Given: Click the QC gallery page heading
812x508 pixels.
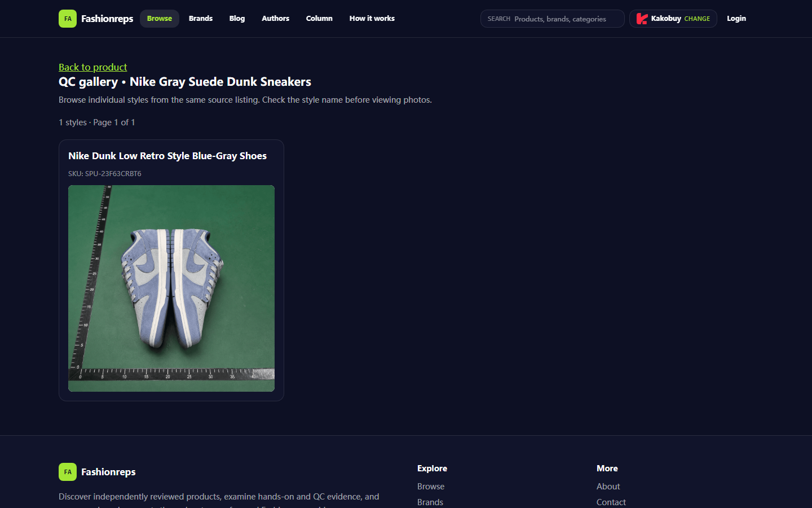Looking at the screenshot, I should 185,82.
